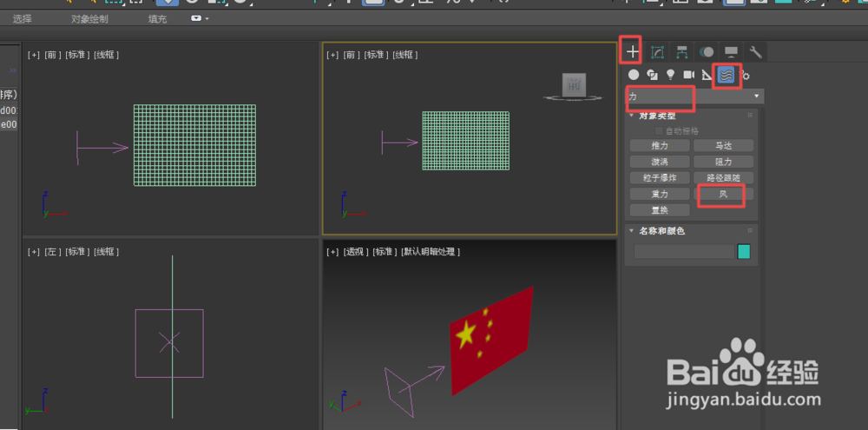Screen dimensions: 868x430
Task: Click the 路径跟随 button
Action: [x=724, y=178]
